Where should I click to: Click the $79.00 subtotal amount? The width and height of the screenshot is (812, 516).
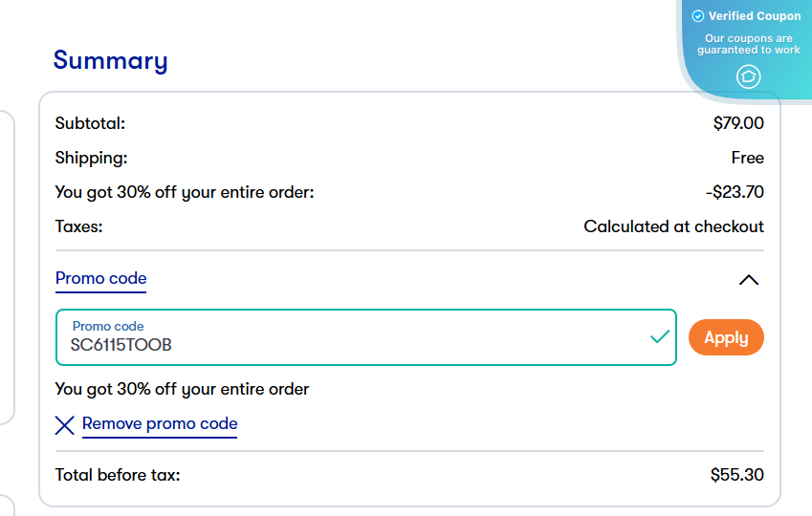click(x=738, y=123)
